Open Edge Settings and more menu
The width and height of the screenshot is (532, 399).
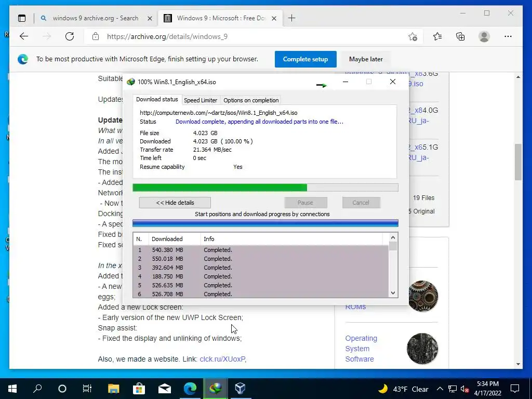pyautogui.click(x=508, y=36)
